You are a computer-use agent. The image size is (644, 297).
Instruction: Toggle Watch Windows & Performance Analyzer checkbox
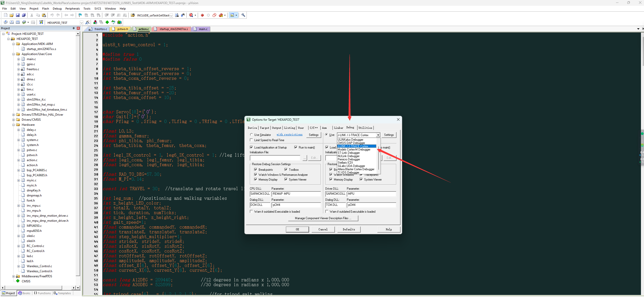tap(256, 175)
